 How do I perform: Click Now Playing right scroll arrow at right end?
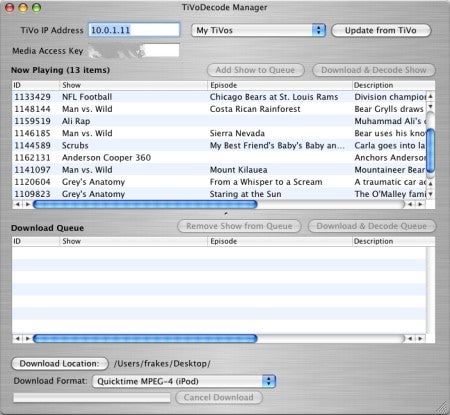pos(420,204)
